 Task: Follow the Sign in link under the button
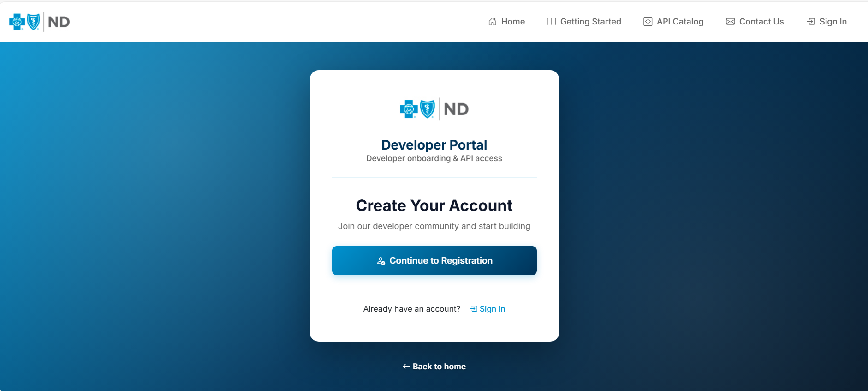click(492, 309)
